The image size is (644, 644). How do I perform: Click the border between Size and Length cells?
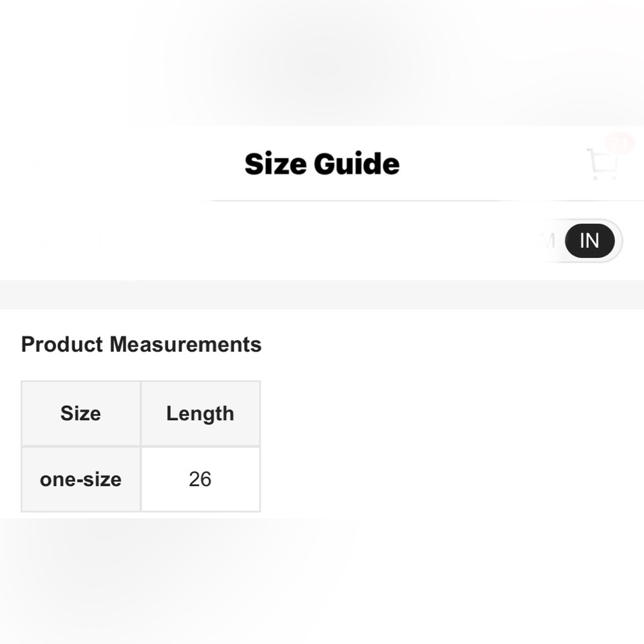141,413
